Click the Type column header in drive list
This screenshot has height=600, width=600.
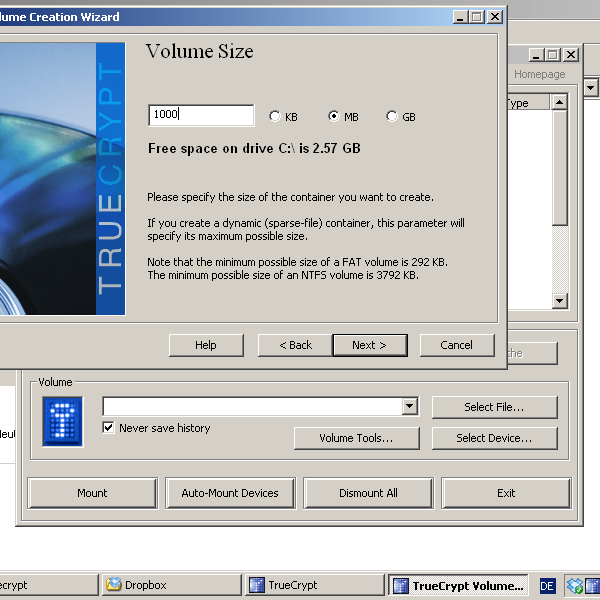tap(528, 103)
